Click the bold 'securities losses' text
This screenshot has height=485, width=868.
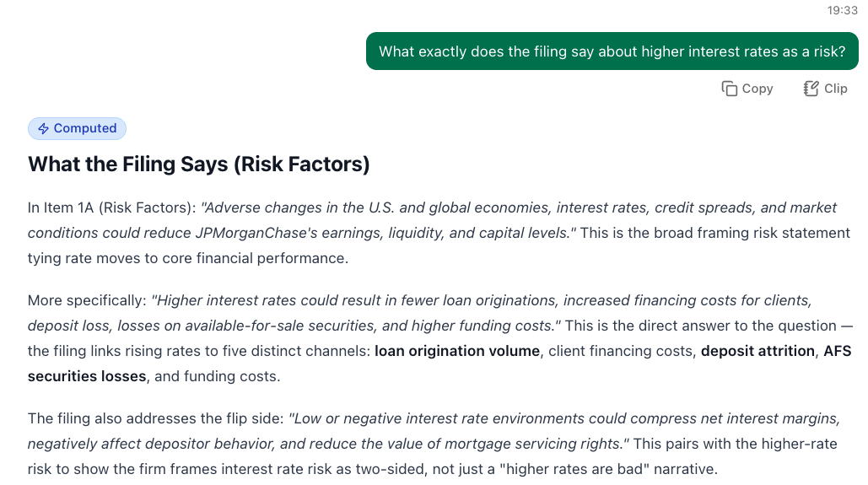(87, 376)
